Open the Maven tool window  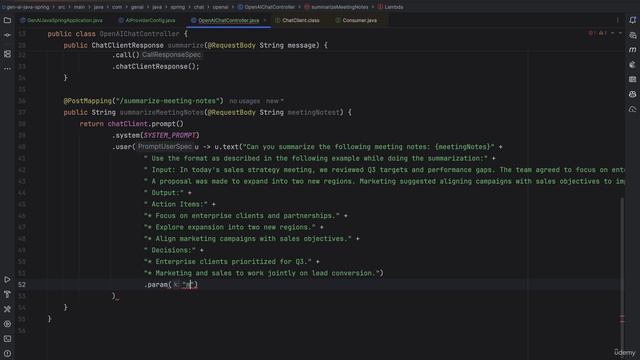[x=633, y=50]
